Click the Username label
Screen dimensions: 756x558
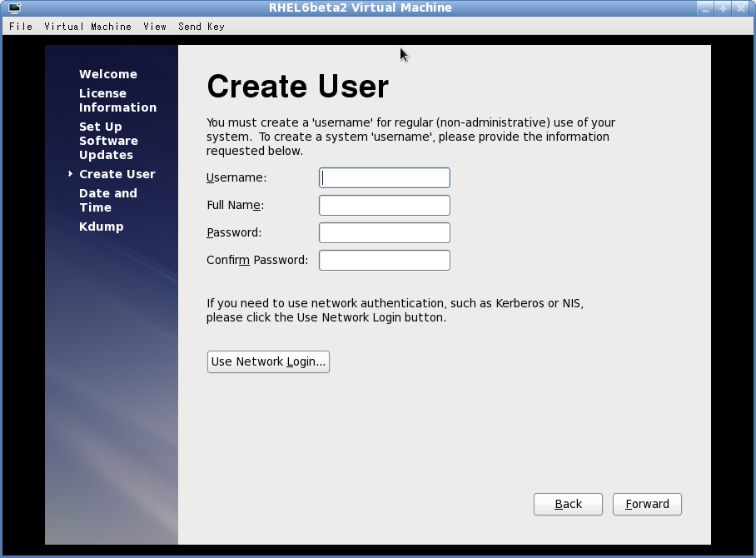click(x=236, y=178)
